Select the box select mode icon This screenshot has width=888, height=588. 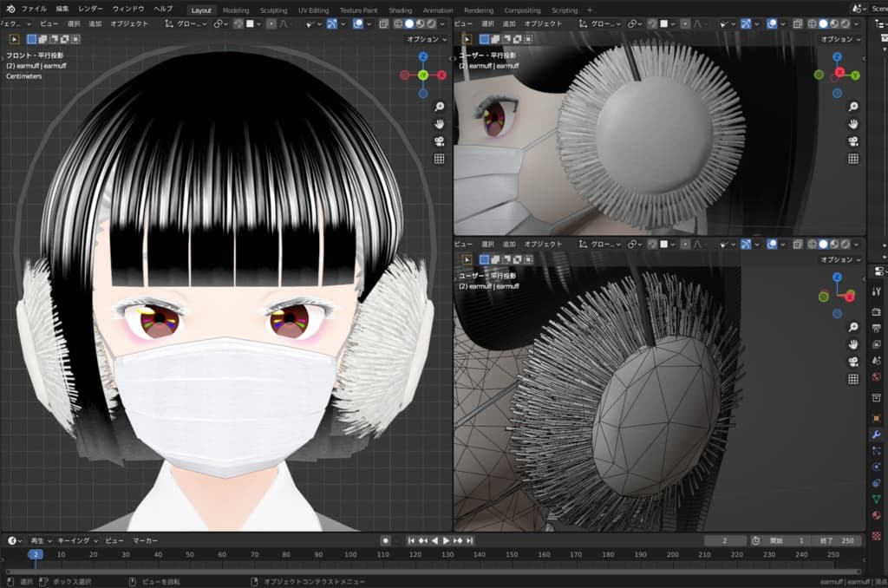tap(32, 39)
